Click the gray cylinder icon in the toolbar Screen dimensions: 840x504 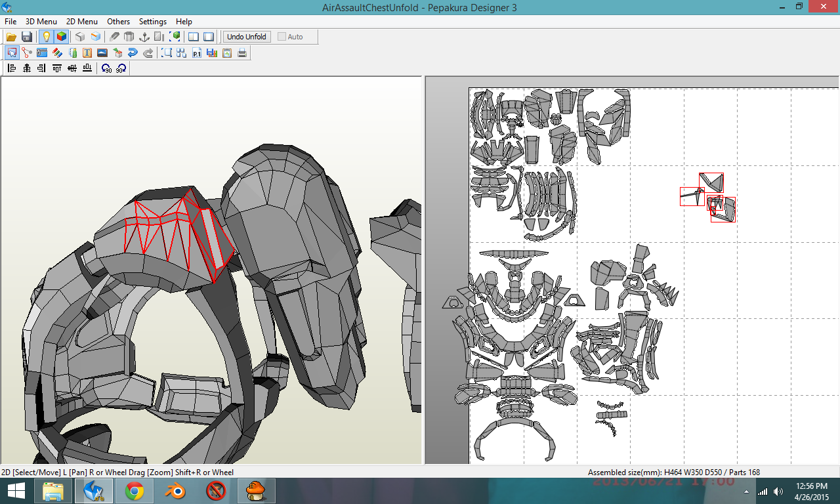(x=129, y=37)
